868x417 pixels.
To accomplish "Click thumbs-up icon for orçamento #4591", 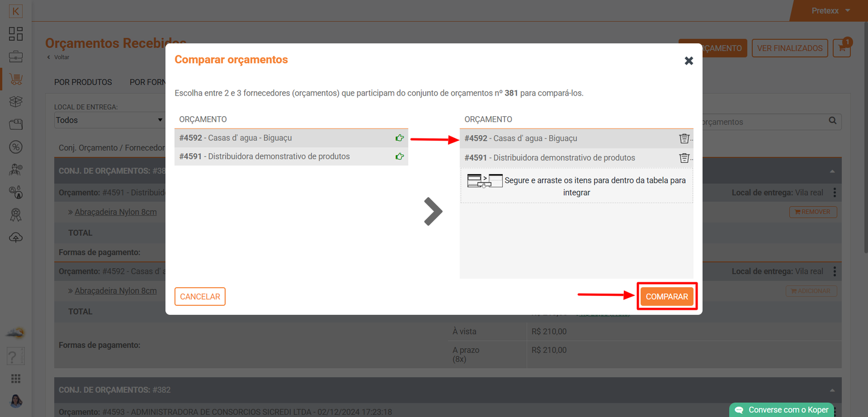I will click(400, 156).
